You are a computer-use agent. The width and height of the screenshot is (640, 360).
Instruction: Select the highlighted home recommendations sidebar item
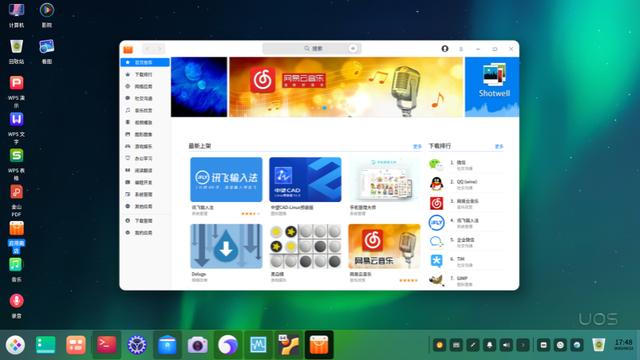point(145,62)
